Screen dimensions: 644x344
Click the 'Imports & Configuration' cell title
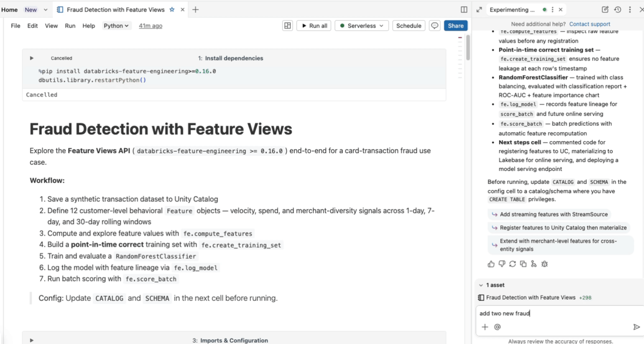click(x=234, y=340)
